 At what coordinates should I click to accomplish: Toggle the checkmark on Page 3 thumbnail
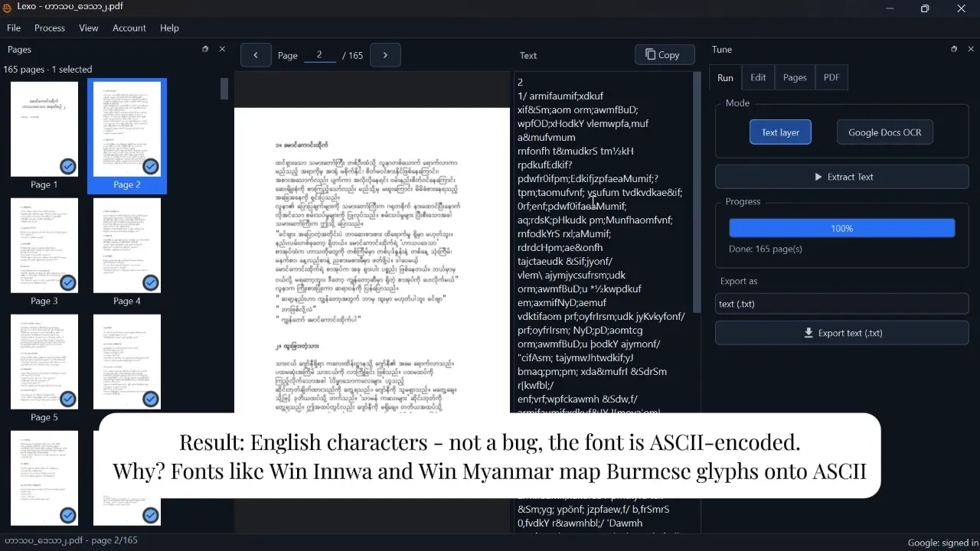click(68, 283)
